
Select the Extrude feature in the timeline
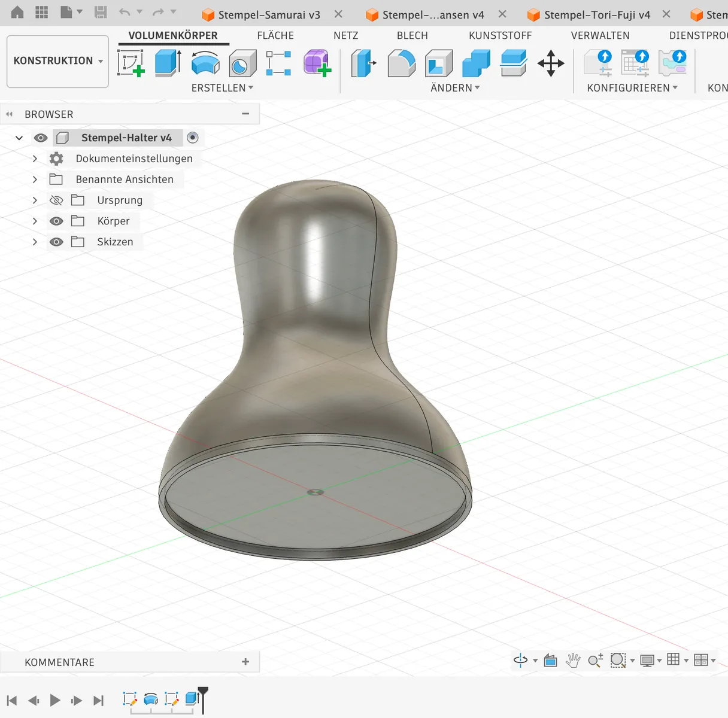(192, 698)
